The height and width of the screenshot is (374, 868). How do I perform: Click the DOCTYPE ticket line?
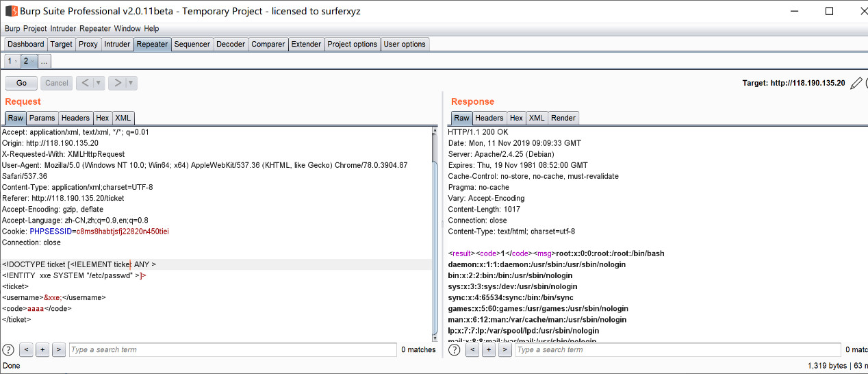[x=79, y=264]
